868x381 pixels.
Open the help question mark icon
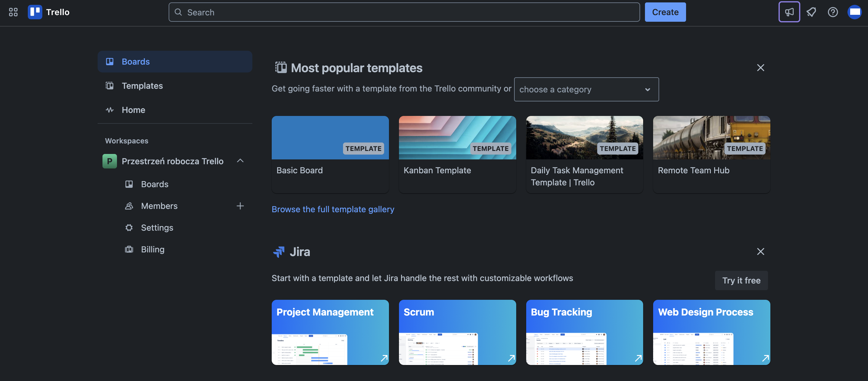click(x=833, y=12)
